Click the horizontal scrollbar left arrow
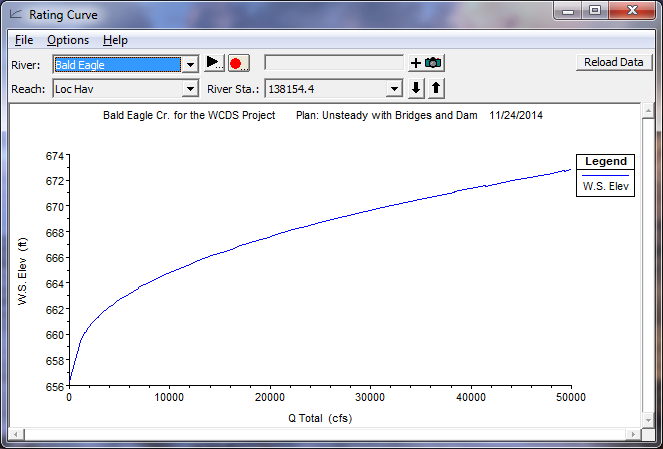The height and width of the screenshot is (449, 663). (x=16, y=433)
